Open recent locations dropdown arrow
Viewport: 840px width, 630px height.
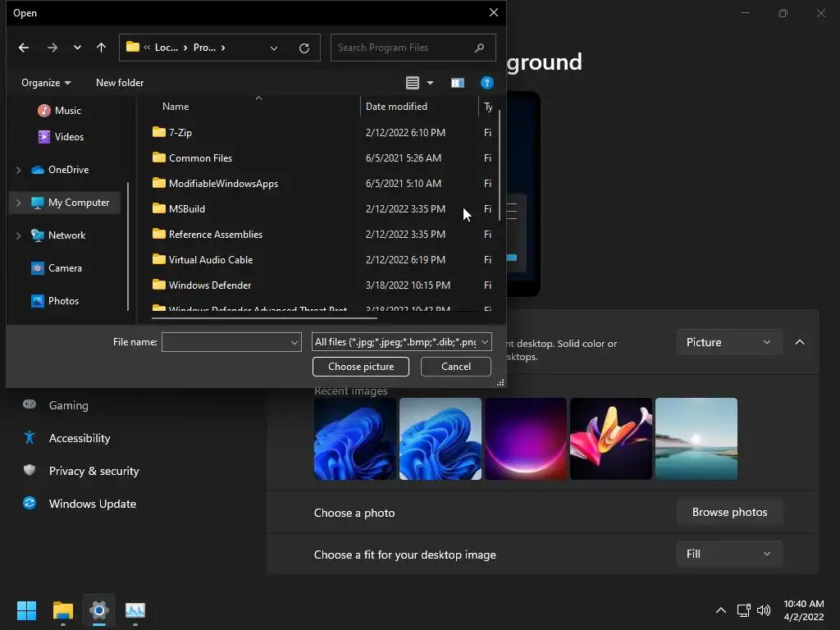click(77, 48)
